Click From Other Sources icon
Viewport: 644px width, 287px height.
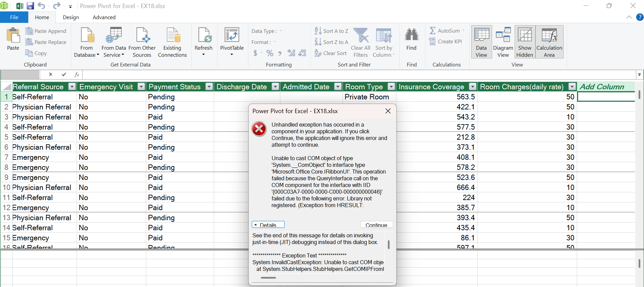click(x=142, y=36)
